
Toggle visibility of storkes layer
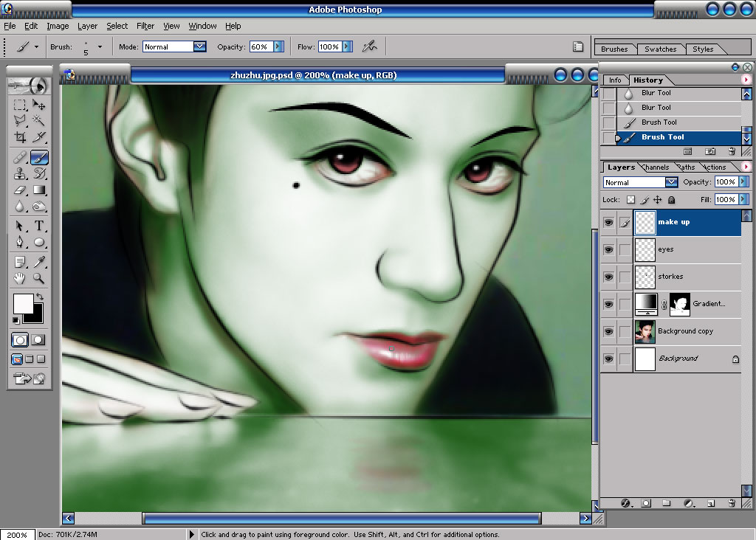(608, 277)
